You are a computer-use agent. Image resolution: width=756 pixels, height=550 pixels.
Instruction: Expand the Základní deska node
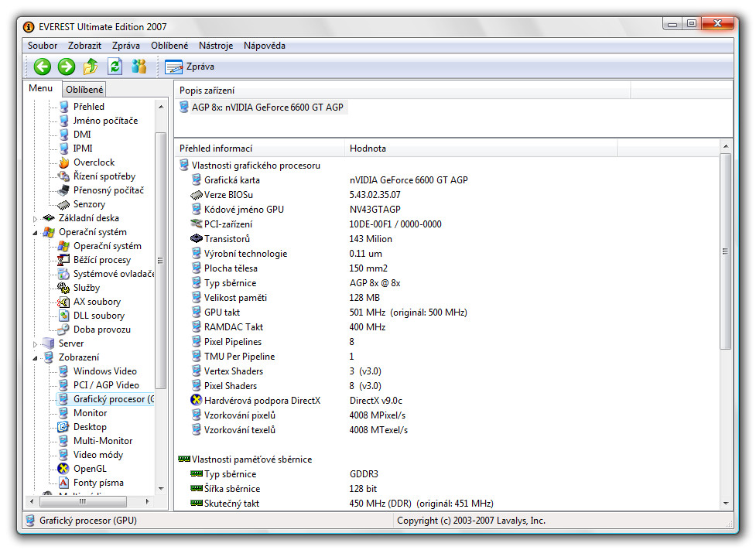(35, 218)
